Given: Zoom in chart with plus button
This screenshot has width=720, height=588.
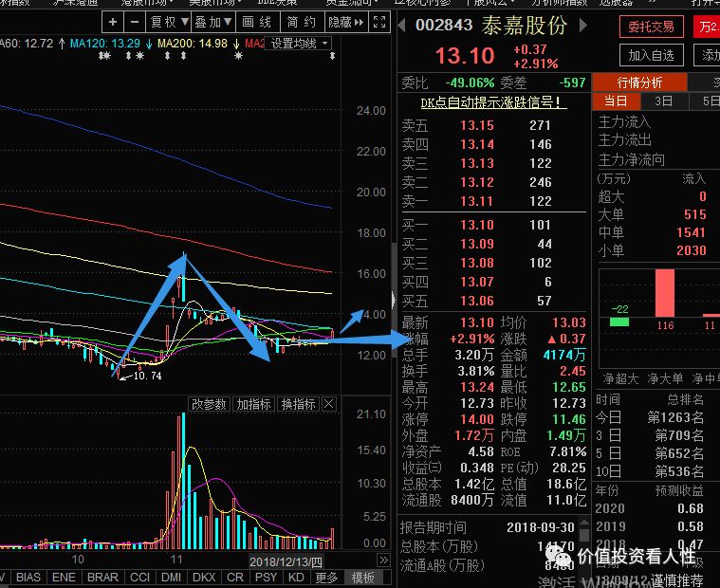Looking at the screenshot, I should click(x=113, y=22).
